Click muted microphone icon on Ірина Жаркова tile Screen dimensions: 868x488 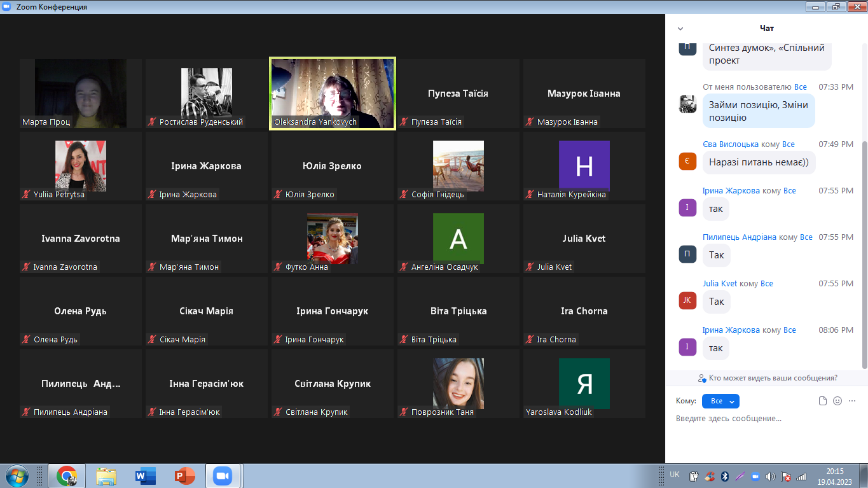(152, 195)
